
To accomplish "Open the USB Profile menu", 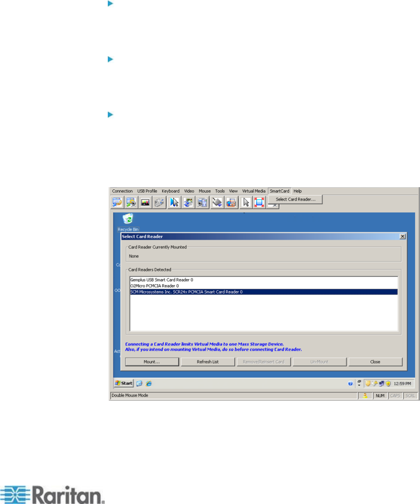I will point(147,191).
